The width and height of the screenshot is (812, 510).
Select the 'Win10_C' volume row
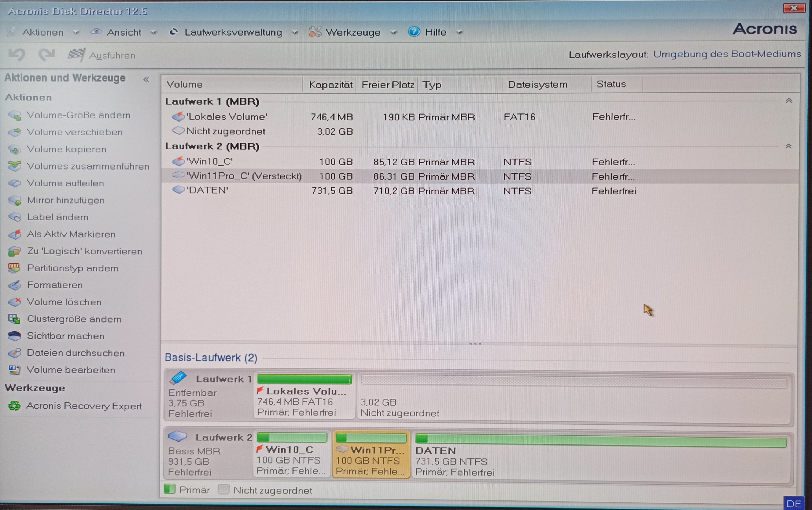(210, 162)
